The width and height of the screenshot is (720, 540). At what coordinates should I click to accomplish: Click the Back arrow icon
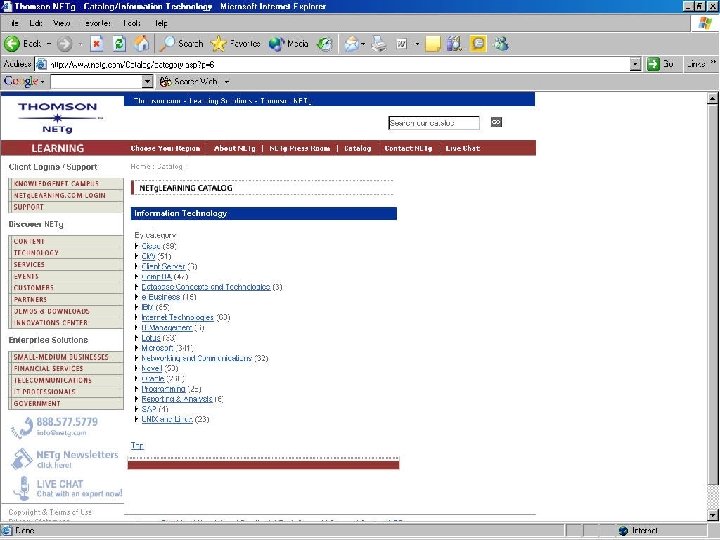coord(12,44)
